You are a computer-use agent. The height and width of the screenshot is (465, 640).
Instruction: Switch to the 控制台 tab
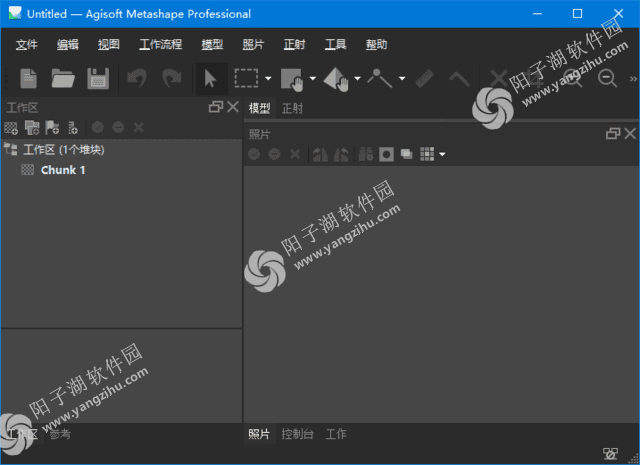coord(298,434)
